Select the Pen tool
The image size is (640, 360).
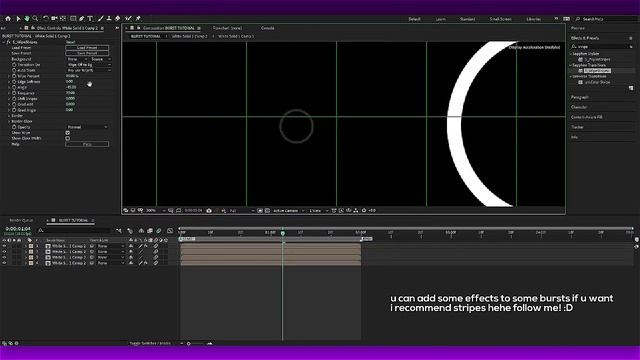pos(82,19)
